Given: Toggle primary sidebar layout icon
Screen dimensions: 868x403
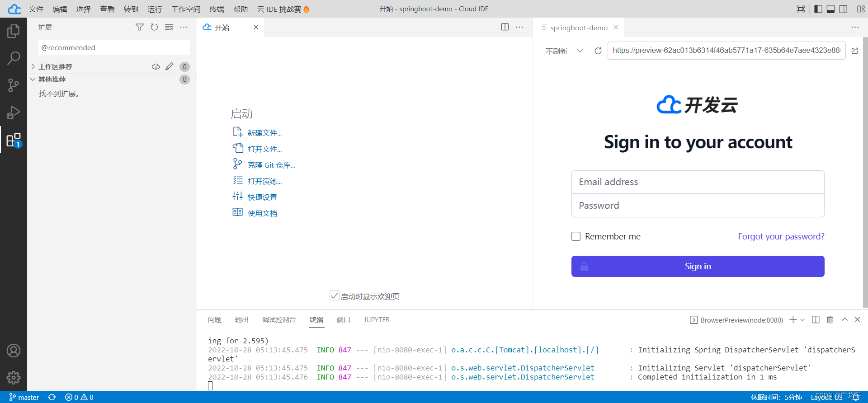Looking at the screenshot, I should (x=818, y=9).
